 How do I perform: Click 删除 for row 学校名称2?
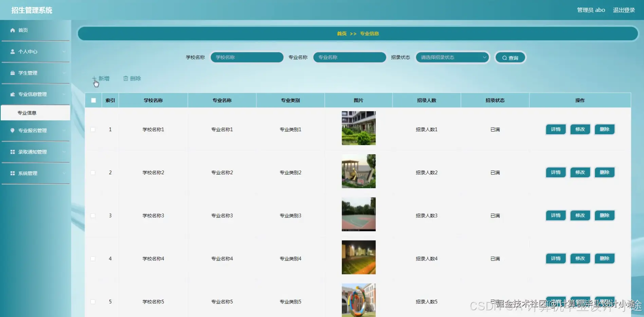[605, 173]
